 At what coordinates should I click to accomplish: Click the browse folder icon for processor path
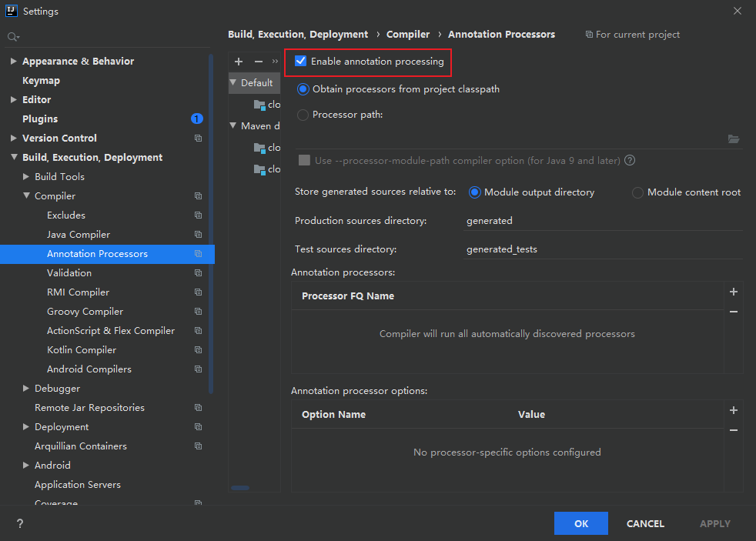733,139
